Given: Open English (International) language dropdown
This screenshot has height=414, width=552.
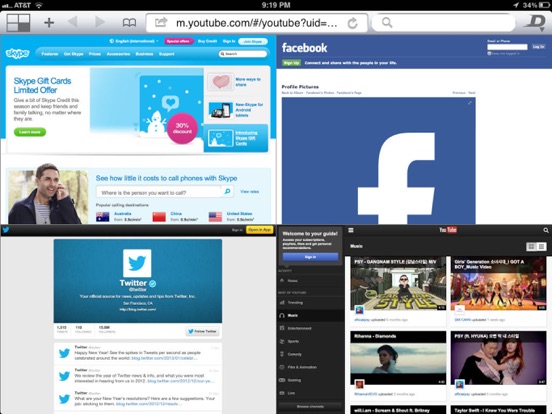Looking at the screenshot, I should point(134,41).
